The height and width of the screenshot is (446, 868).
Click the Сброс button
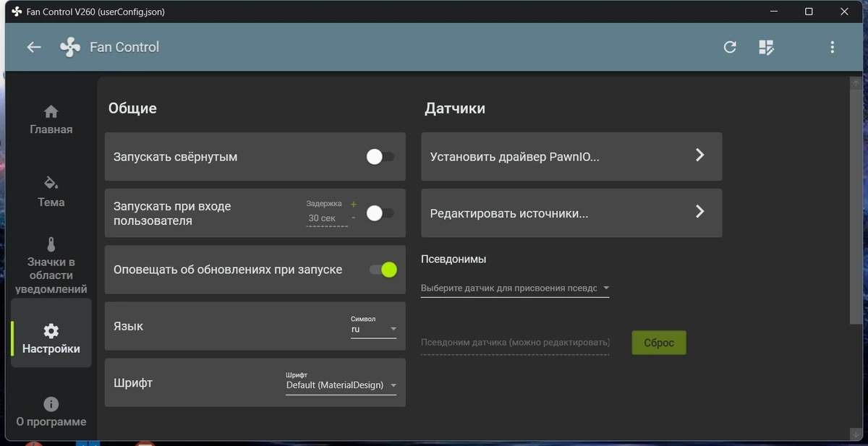click(659, 343)
